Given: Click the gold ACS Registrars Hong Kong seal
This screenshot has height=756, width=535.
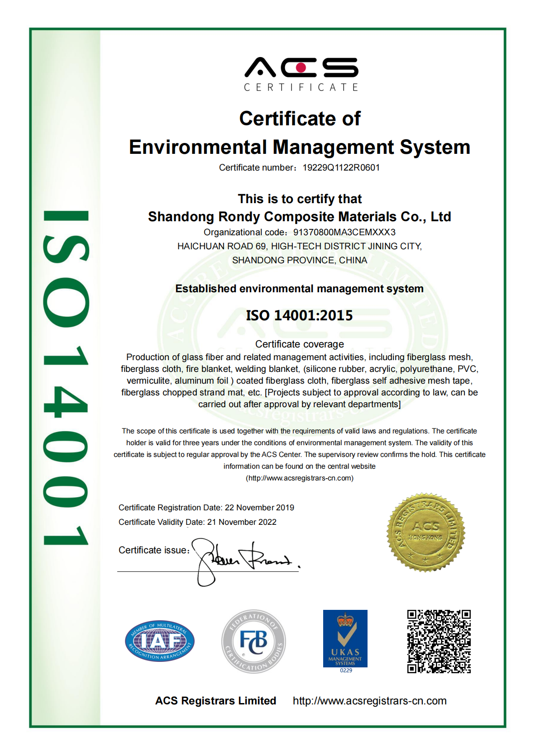Looking at the screenshot, I should coord(425,532).
